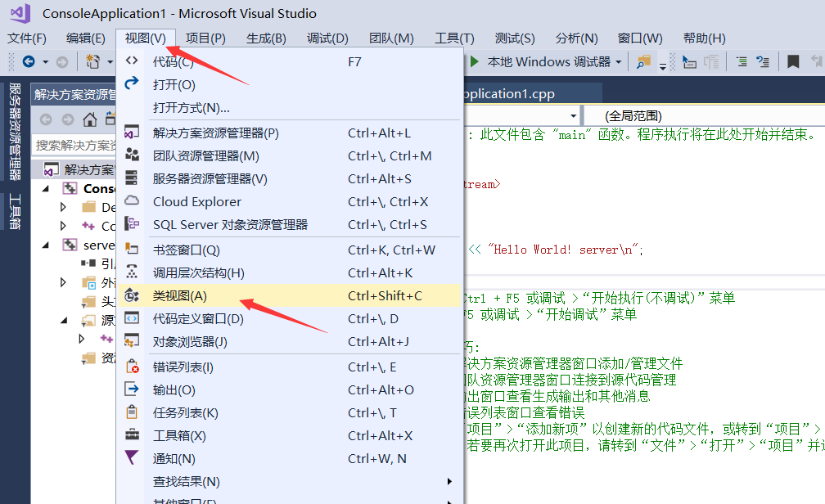Open the 文件(F) menu
The width and height of the screenshot is (825, 504).
tap(27, 38)
